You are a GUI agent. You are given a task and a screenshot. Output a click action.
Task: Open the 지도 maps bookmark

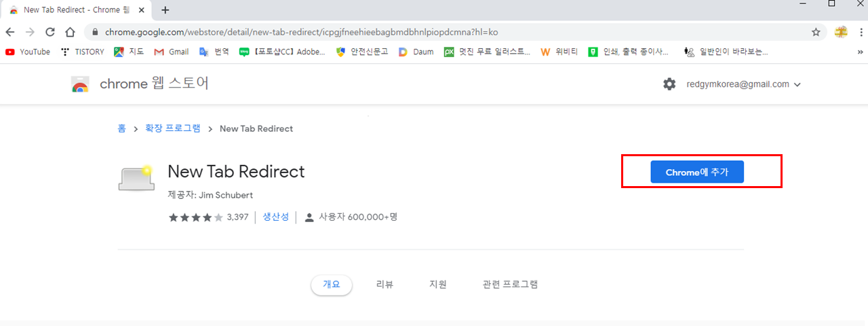[128, 52]
